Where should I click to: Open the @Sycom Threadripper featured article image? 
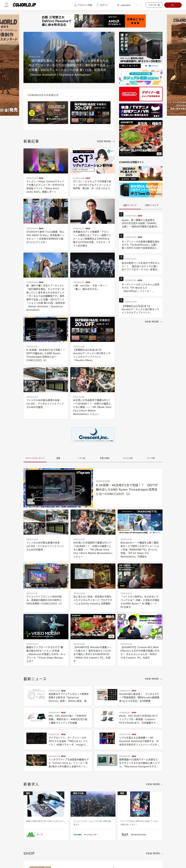pos(58,488)
